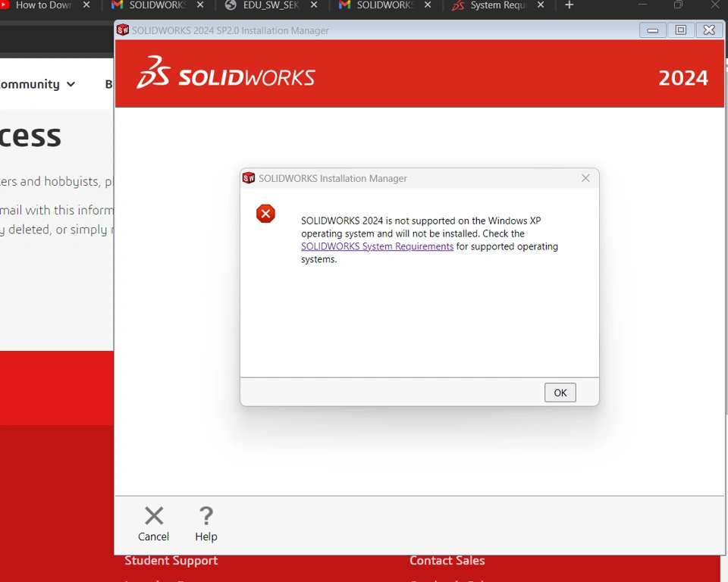Close the SOLIDWORKS 2024 SP2.0 Installation Manager window
This screenshot has height=582, width=728.
(709, 30)
